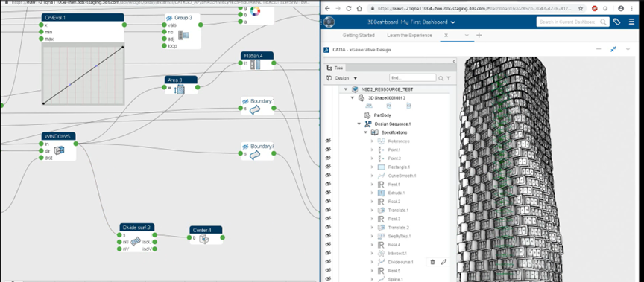Delete Divide curve.1 with the trash icon

point(432,262)
